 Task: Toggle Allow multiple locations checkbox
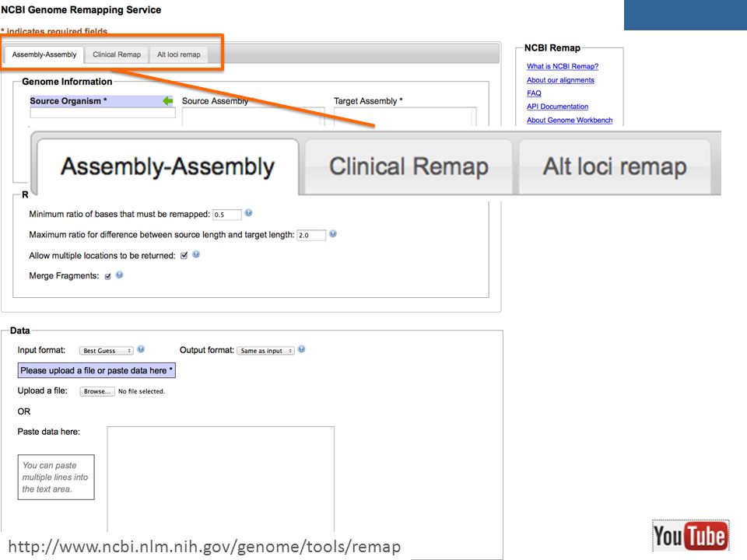[184, 256]
